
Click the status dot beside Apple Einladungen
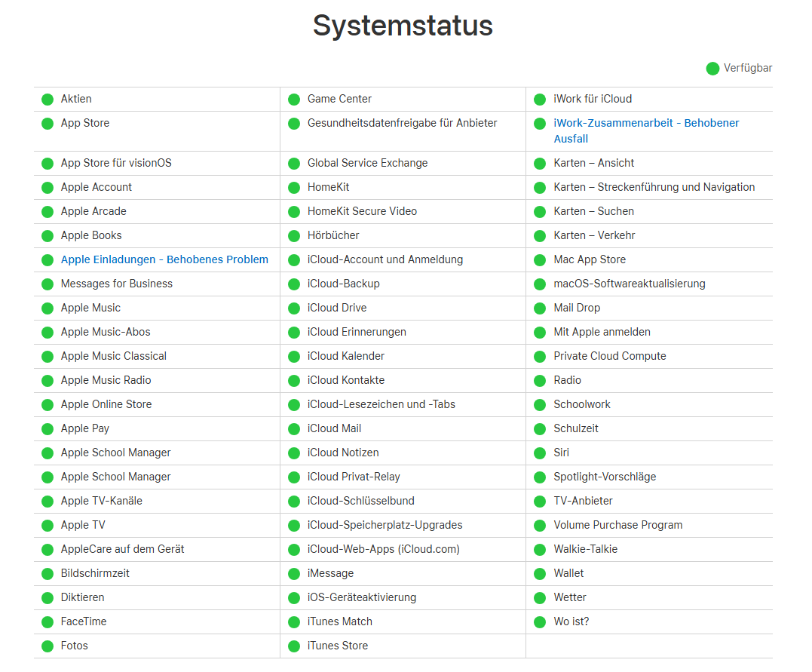pyautogui.click(x=47, y=260)
